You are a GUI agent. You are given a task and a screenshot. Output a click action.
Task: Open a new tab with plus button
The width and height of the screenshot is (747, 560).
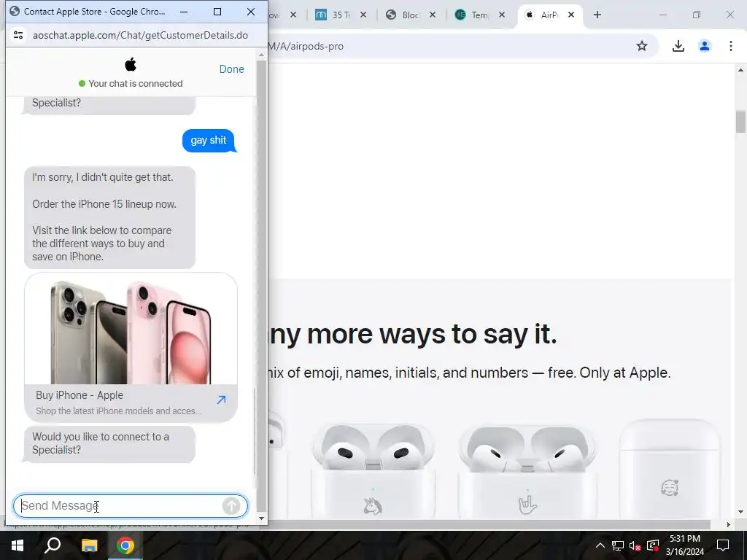(597, 15)
